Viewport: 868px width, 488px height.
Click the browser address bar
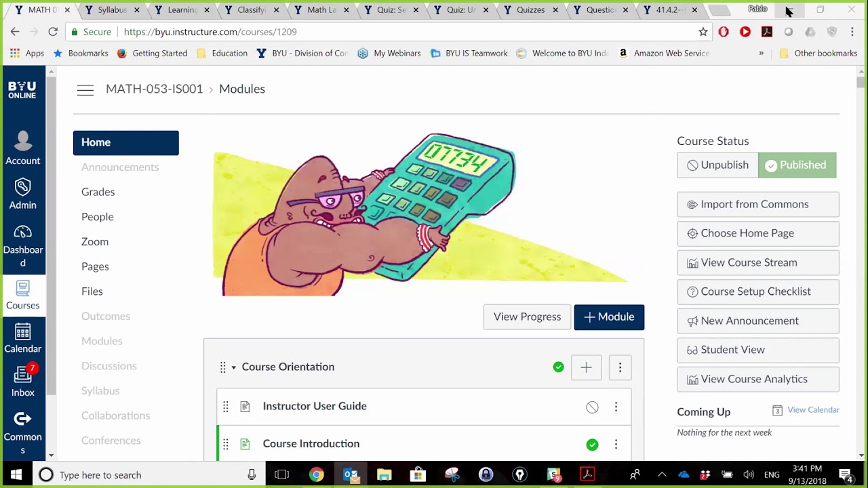tap(390, 32)
